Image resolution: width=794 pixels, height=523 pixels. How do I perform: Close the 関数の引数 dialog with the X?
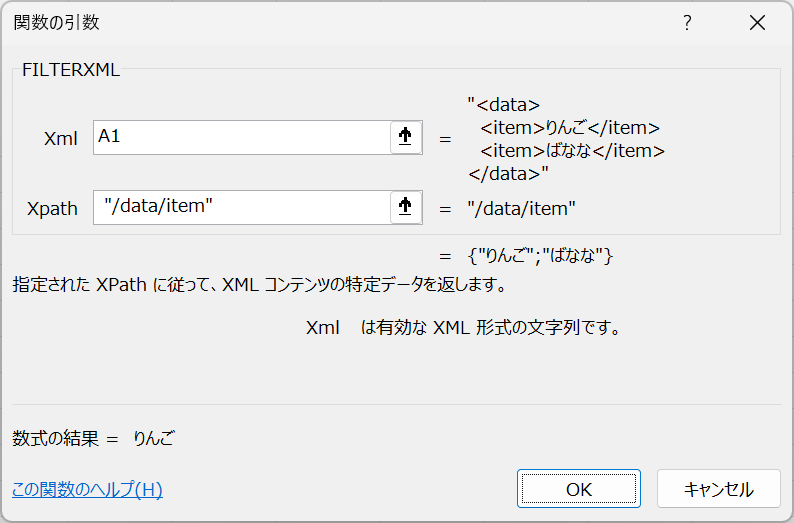[x=758, y=22]
